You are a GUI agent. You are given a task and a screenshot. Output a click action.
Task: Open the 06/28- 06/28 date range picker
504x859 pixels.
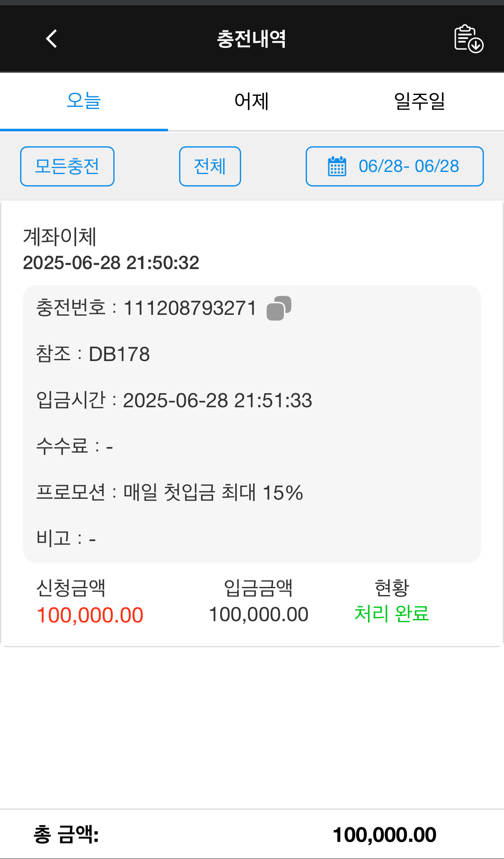pos(408,166)
